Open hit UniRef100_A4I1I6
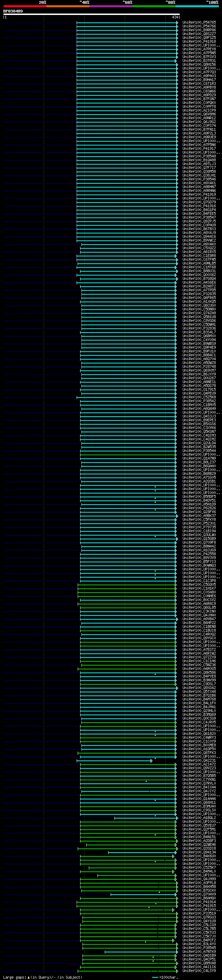Image resolution: width=222 pixels, height=980 pixels. (x=199, y=967)
